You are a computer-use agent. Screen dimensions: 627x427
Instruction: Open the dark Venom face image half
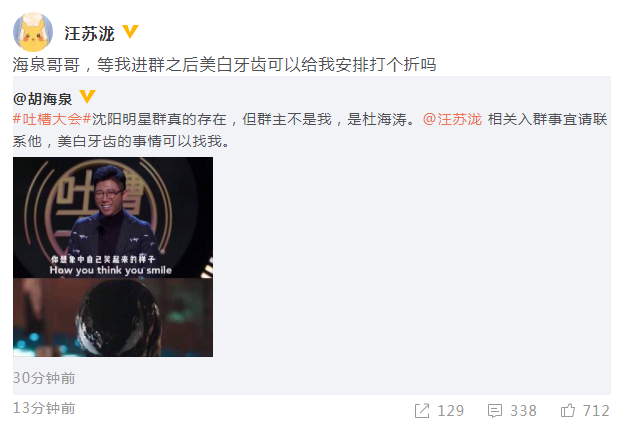[x=113, y=317]
